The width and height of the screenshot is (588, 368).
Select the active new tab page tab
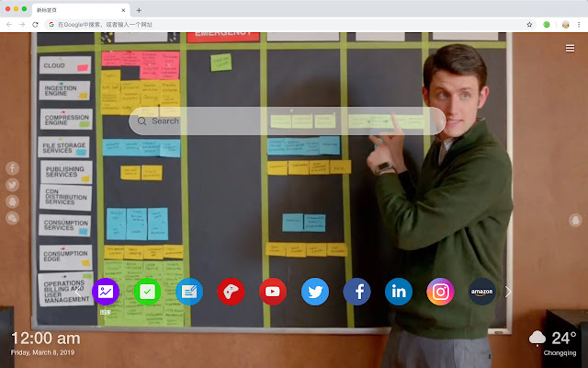coord(81,10)
